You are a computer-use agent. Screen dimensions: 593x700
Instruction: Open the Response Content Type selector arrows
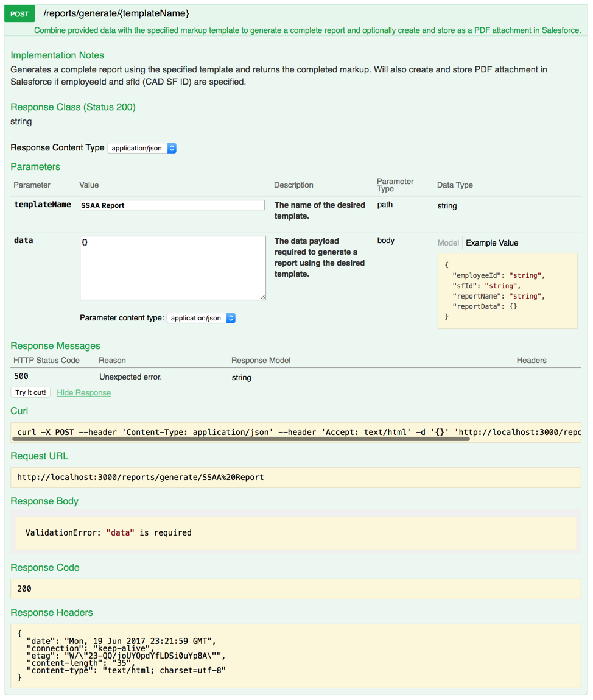pyautogui.click(x=171, y=148)
